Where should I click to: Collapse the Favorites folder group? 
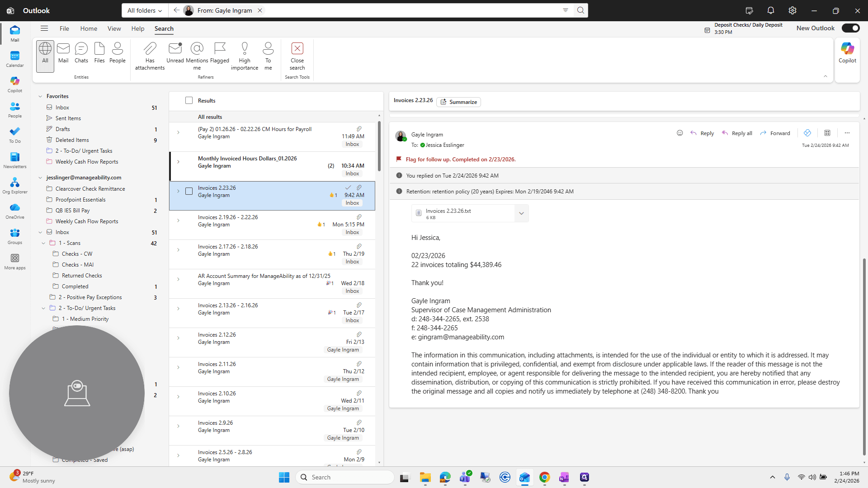pos(40,96)
